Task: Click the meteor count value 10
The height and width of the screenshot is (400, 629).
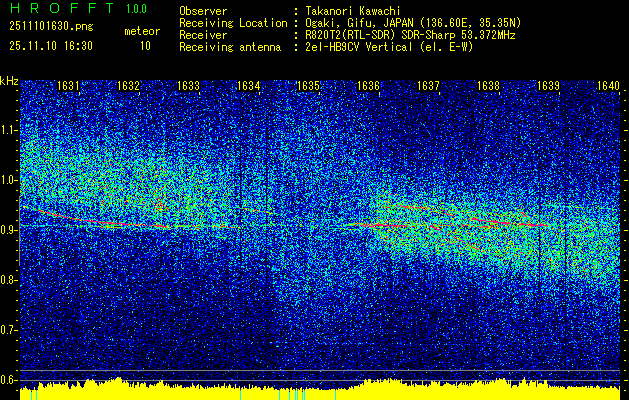Action: (145, 46)
